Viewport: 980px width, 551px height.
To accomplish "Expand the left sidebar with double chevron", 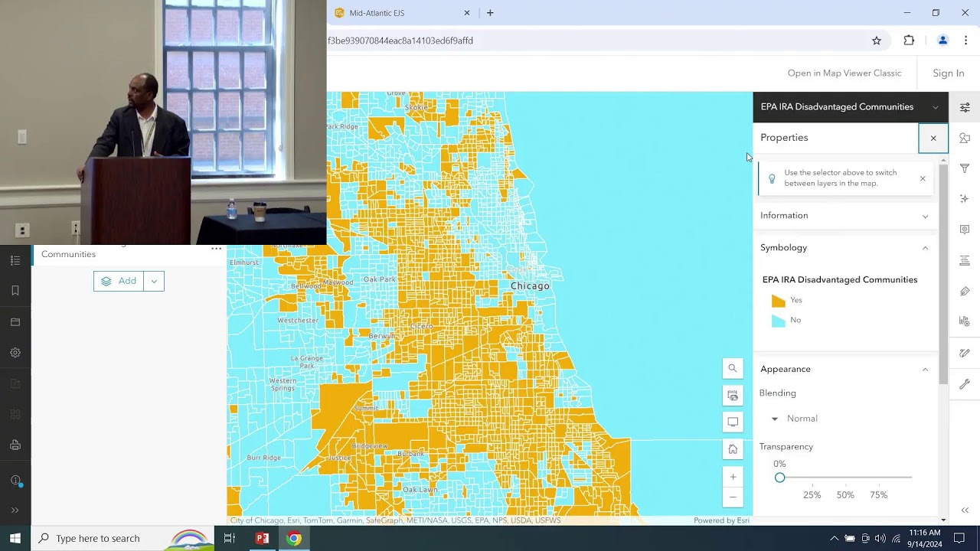I will [15, 510].
